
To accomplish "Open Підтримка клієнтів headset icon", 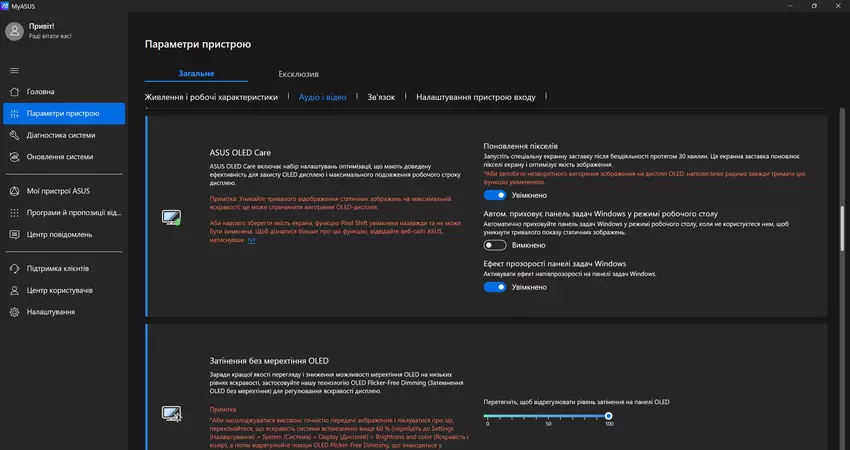I will coord(14,269).
